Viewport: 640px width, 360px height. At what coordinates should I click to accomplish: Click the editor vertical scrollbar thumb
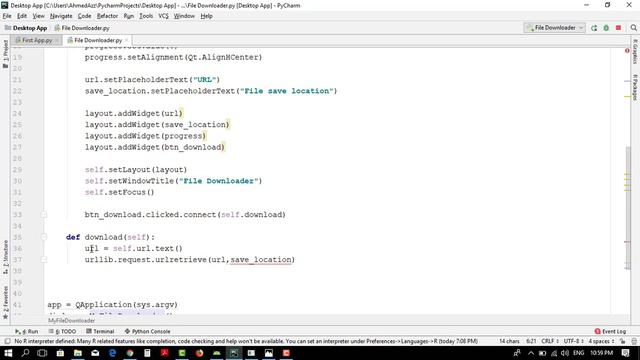point(628,207)
